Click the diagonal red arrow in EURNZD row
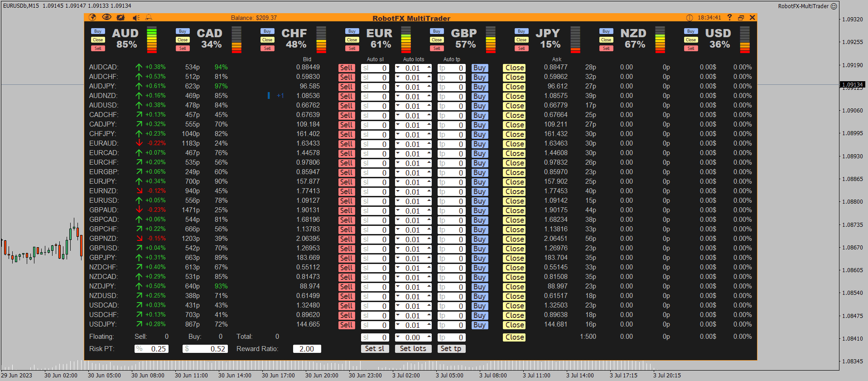The image size is (868, 381). (139, 191)
